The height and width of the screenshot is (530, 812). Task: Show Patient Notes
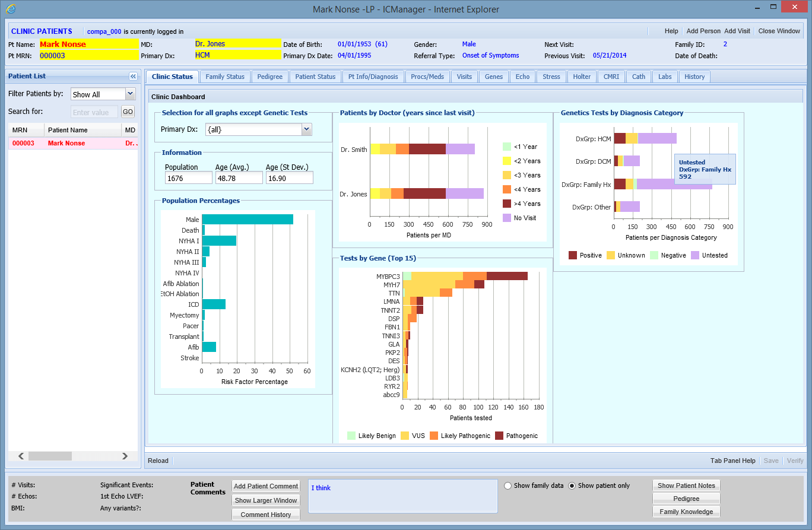tap(686, 485)
